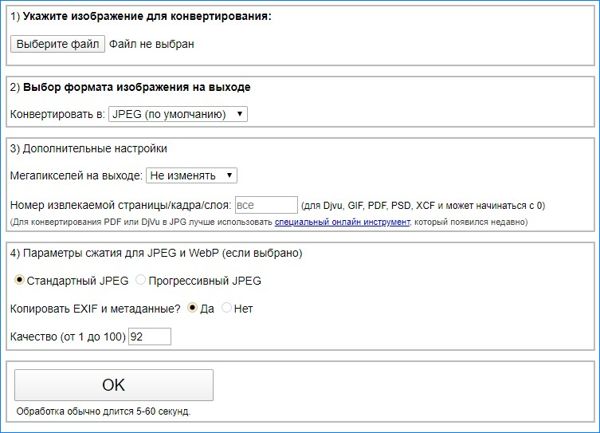This screenshot has width=600, height=433.
Task: Click the large OK button
Action: tap(114, 385)
